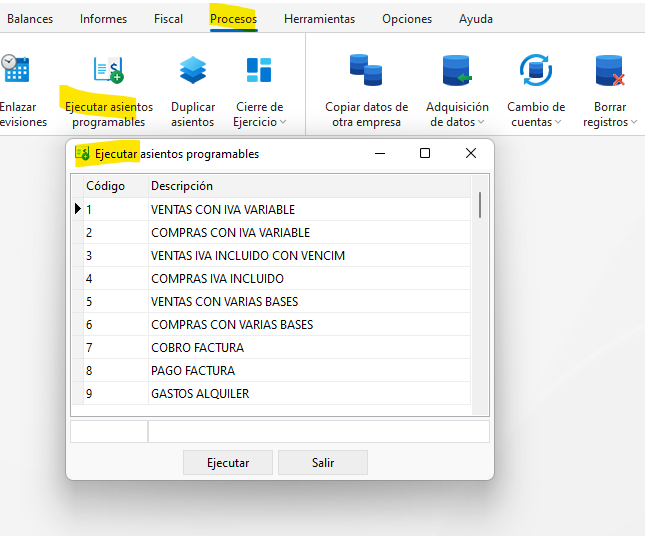Open Ejecutar asientos programables ribbon icon
The image size is (645, 536).
point(109,70)
